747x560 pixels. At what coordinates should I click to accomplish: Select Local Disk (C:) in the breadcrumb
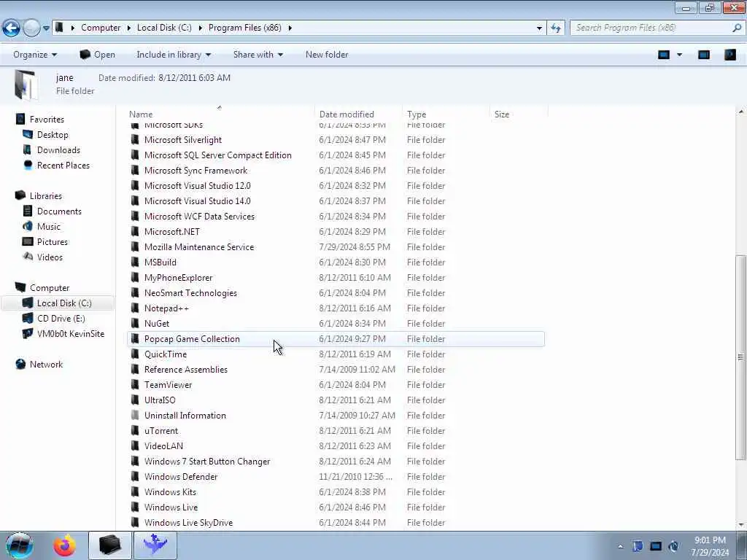pyautogui.click(x=164, y=28)
